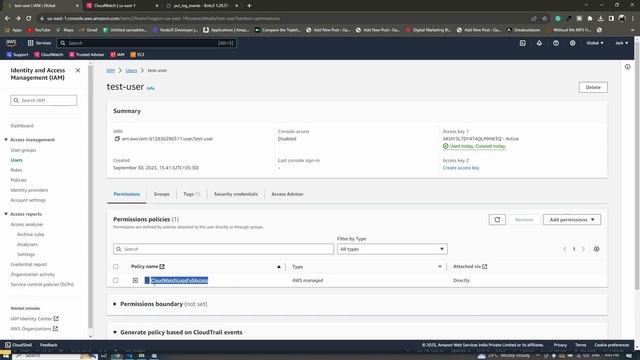640x360 pixels.
Task: Click Feedback in footer
Action: pyautogui.click(x=49, y=345)
